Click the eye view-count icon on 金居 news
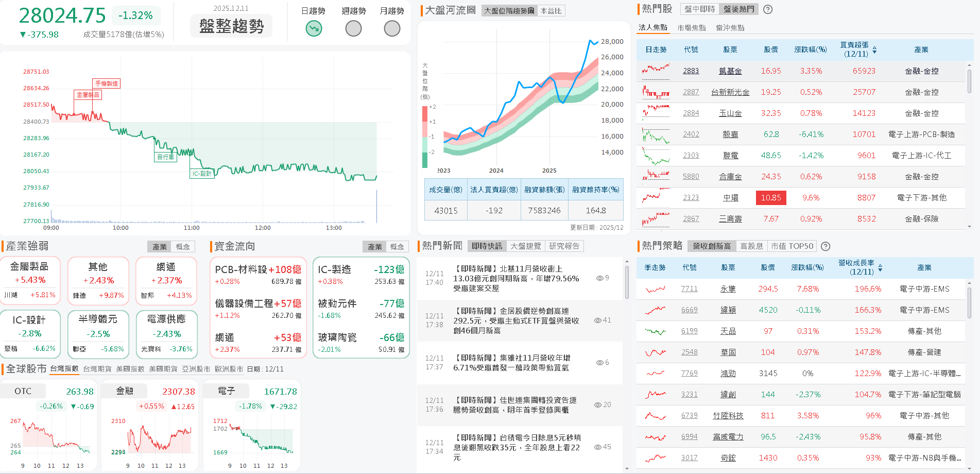This screenshot has height=474, width=980. coord(597,320)
